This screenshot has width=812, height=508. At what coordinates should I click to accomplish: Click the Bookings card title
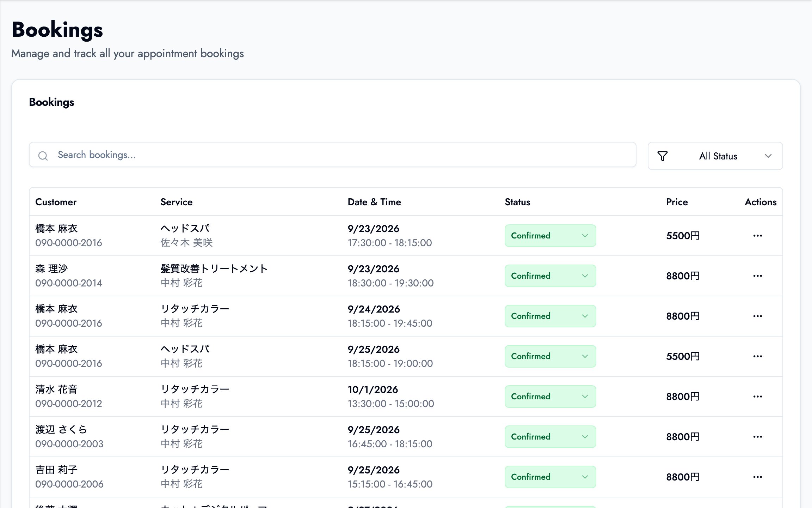pos(51,102)
